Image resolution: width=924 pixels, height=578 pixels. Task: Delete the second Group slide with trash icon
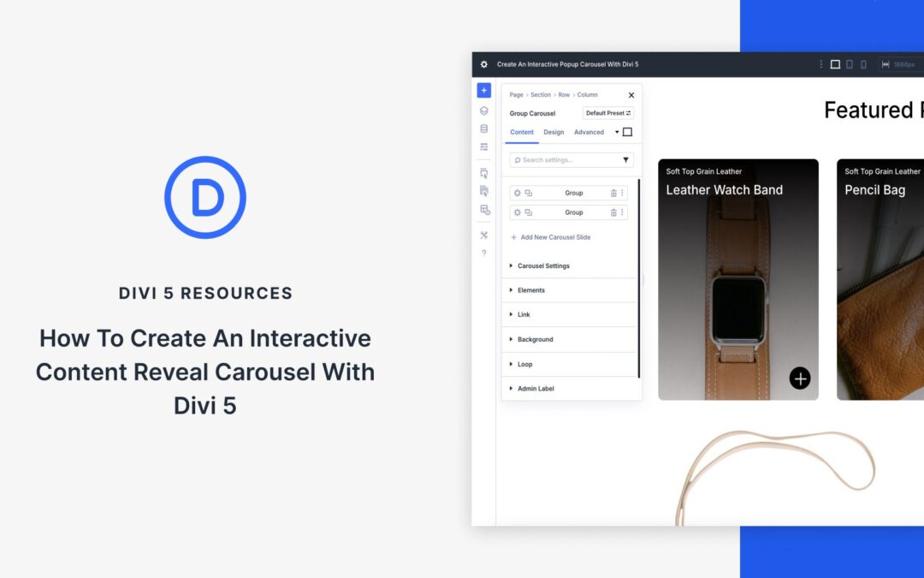point(613,212)
